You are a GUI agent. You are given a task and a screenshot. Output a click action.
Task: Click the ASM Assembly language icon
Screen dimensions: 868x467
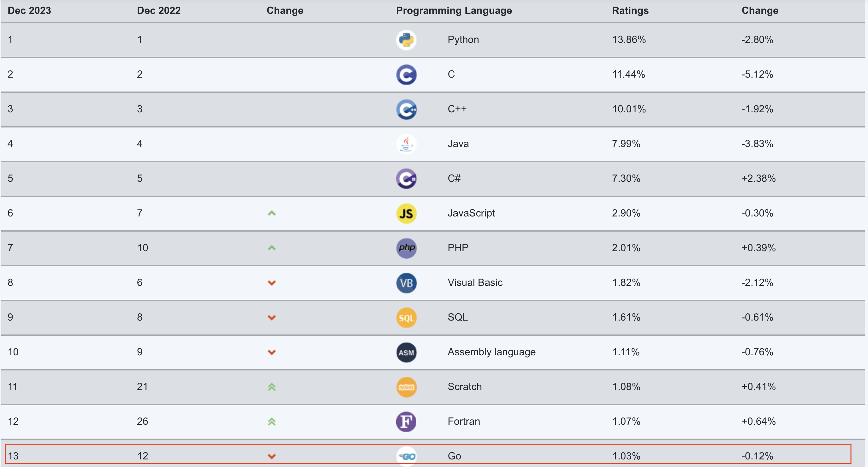pyautogui.click(x=406, y=352)
